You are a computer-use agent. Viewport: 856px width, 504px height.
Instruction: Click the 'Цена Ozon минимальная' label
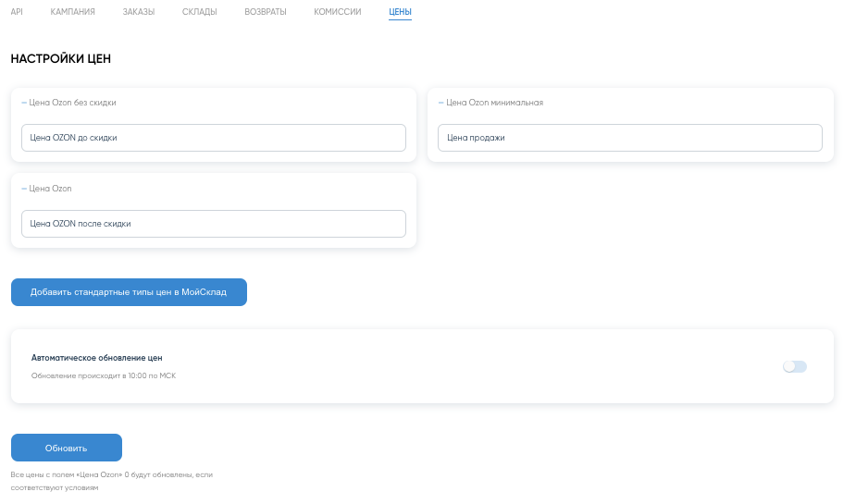494,103
